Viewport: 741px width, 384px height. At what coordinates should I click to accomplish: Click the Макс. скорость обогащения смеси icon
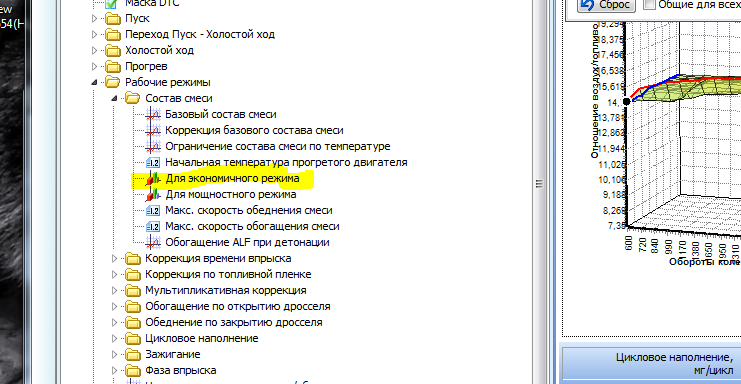pos(153,227)
